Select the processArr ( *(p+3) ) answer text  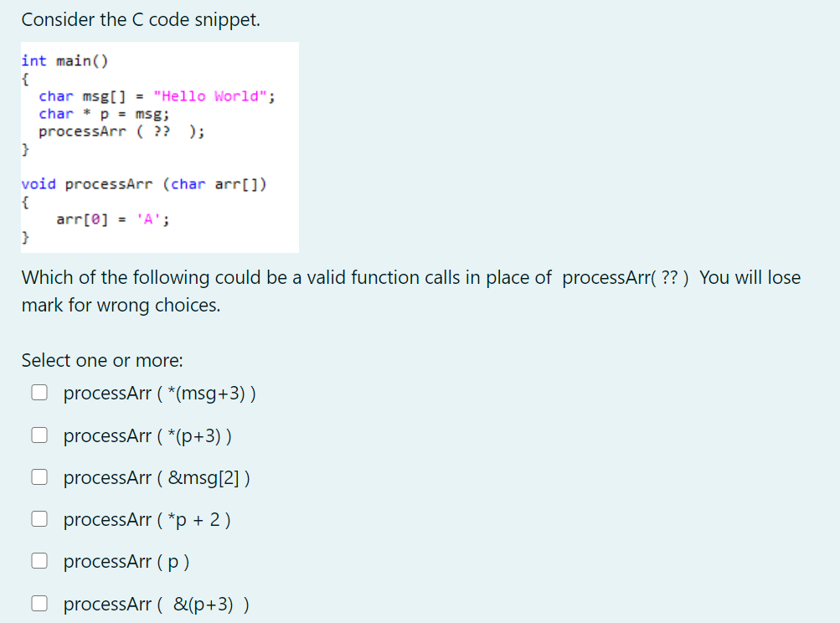pyautogui.click(x=149, y=435)
